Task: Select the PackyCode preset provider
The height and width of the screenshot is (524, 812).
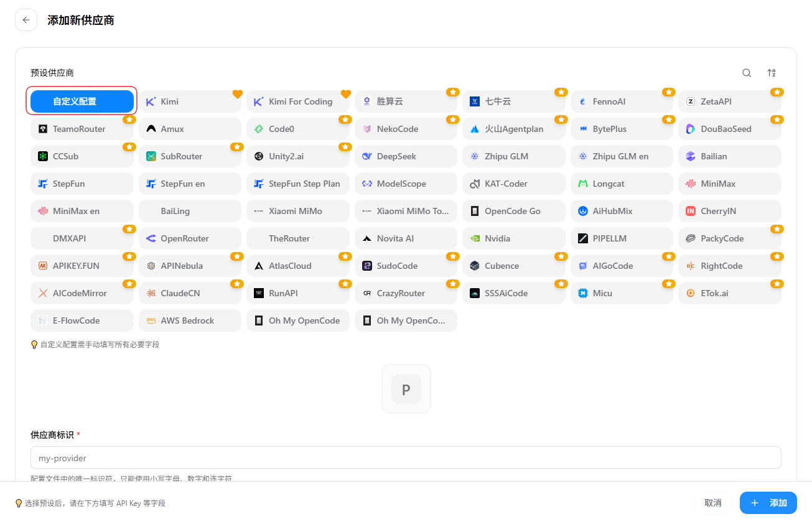Action: pos(730,238)
